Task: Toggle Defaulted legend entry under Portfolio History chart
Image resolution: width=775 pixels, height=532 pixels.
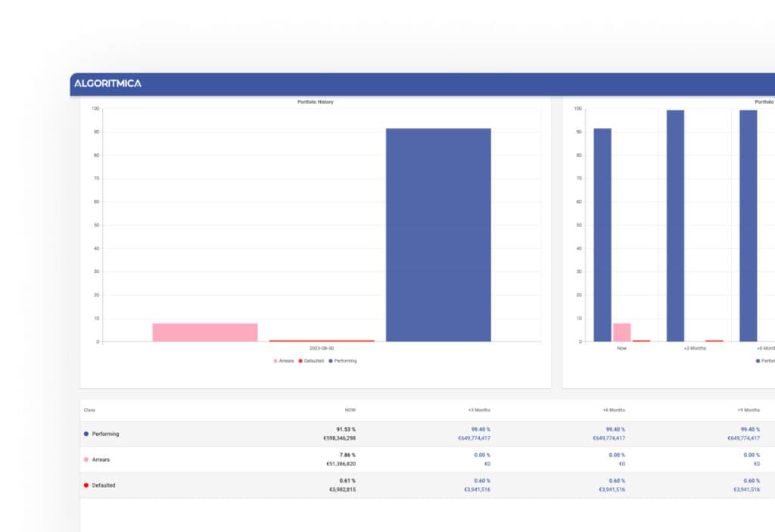Action: [311, 361]
